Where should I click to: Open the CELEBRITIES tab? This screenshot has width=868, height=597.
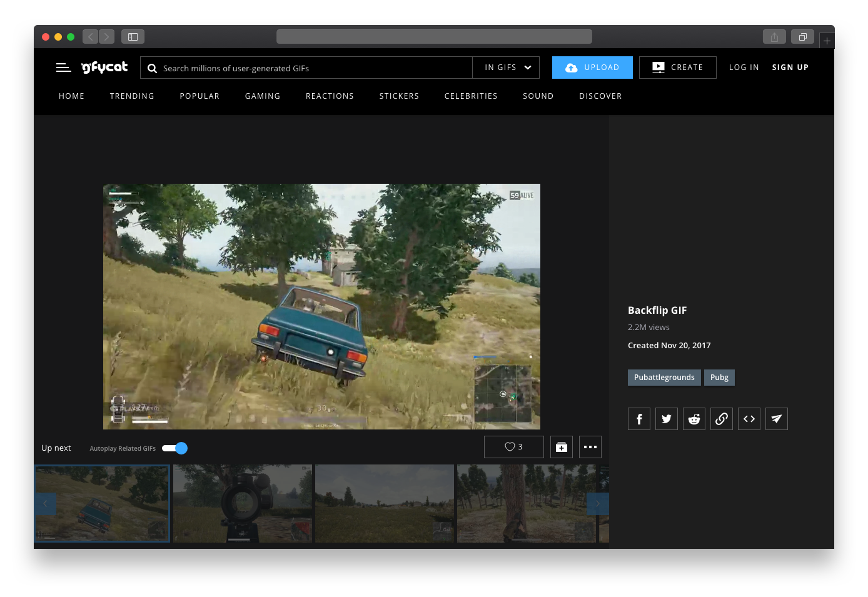[x=471, y=96]
